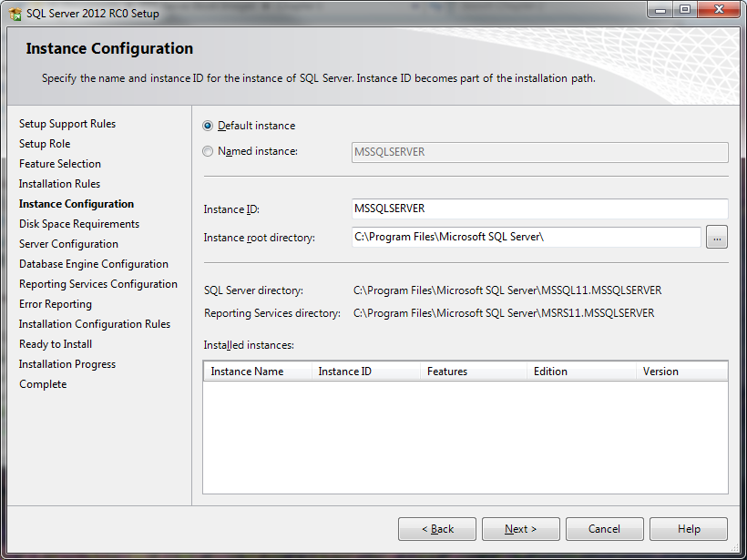The height and width of the screenshot is (560, 747).
Task: Click the Version column header
Action: tap(681, 372)
